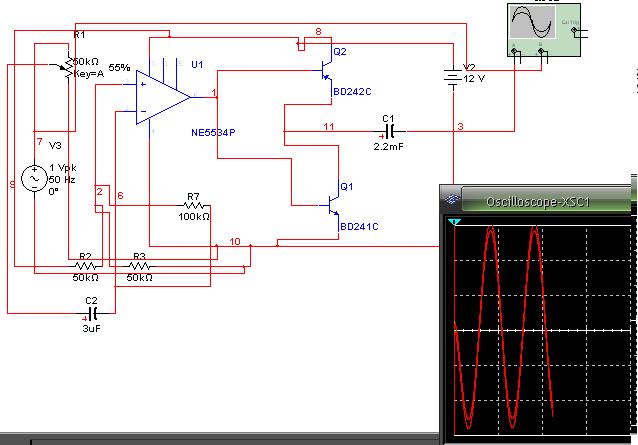Click the XSC1 oscilloscope instrument icon
The width and height of the screenshot is (638, 445).
[544, 30]
